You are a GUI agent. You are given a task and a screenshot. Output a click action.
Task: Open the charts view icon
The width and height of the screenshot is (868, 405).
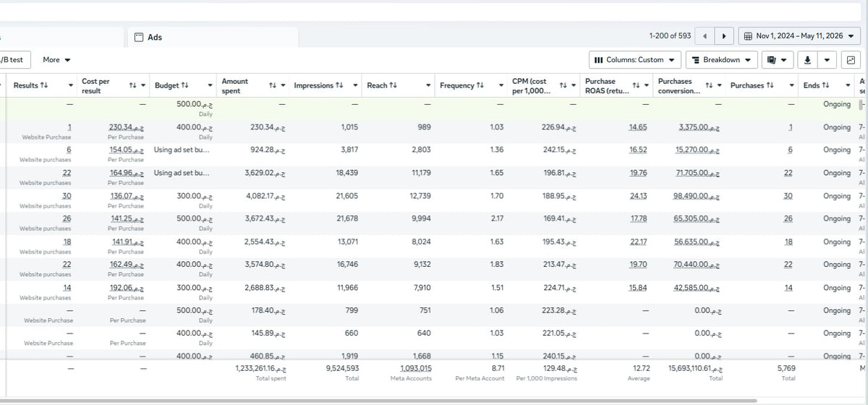[851, 59]
